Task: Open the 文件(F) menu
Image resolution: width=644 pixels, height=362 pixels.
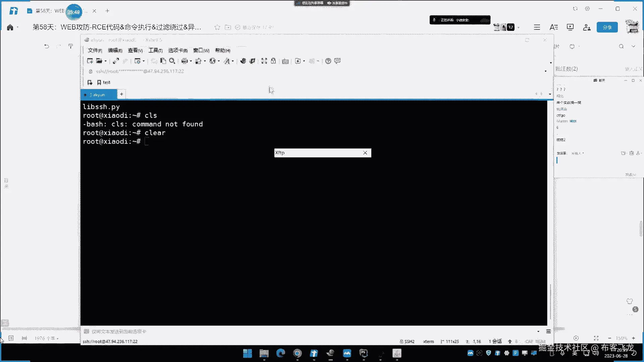Action: click(x=95, y=50)
